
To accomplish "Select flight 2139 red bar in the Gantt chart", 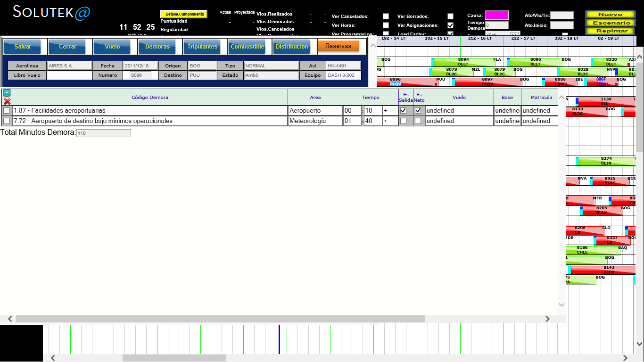I will 606,102.
